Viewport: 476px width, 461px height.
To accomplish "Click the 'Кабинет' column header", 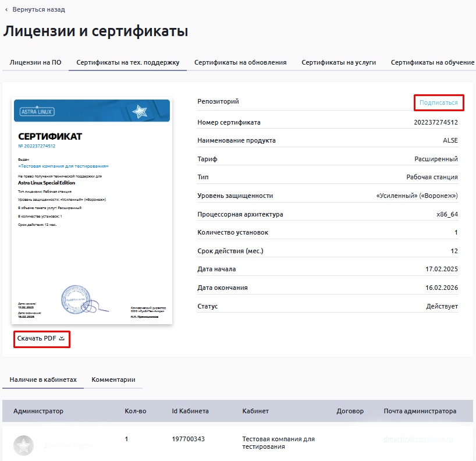I will point(255,411).
